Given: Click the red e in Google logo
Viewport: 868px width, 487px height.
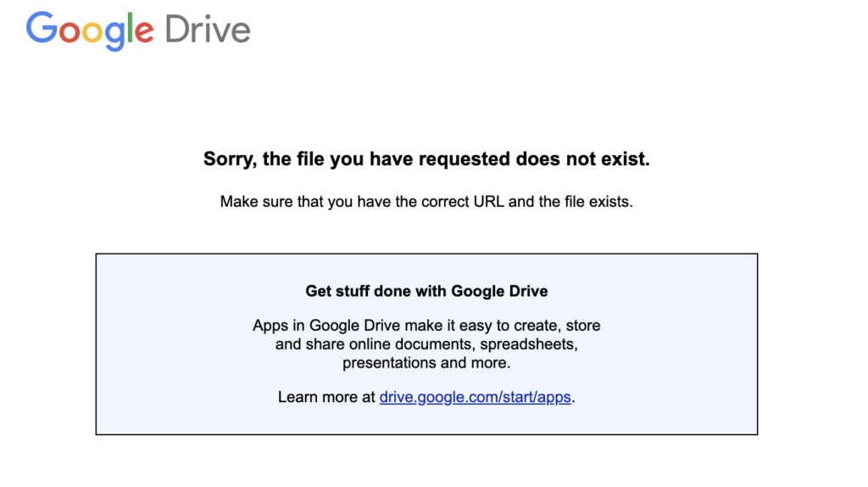Looking at the screenshot, I should 144,32.
